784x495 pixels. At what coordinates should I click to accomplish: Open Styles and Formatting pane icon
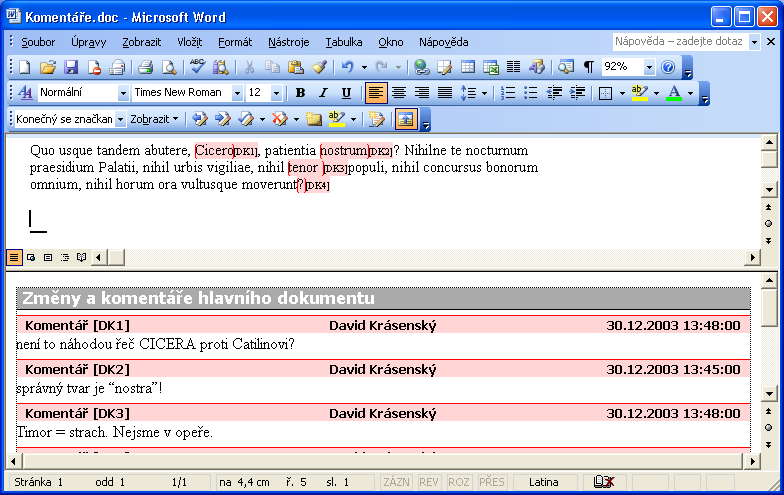[25, 92]
